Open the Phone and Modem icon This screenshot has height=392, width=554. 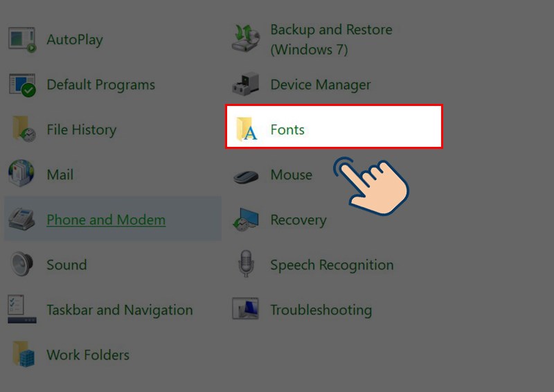pyautogui.click(x=22, y=220)
